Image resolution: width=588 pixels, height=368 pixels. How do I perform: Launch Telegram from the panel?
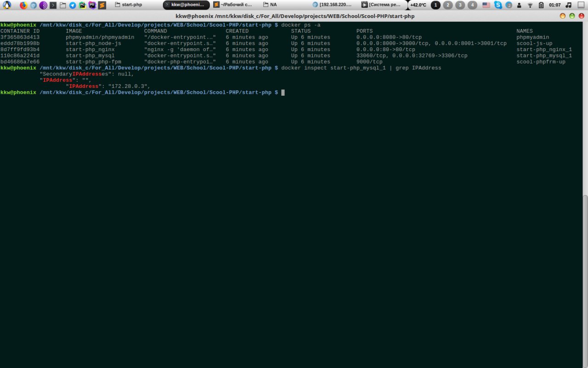[73, 5]
